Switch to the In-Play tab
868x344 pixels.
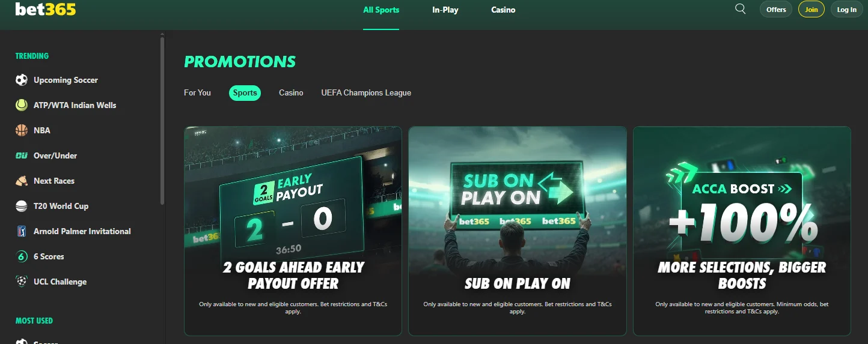[x=445, y=10]
